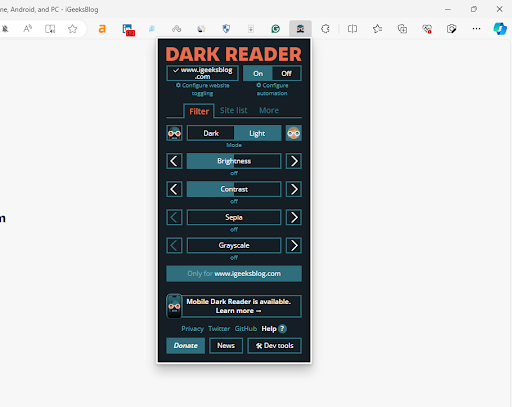Click the faded gray document extension icon
Image resolution: width=512 pixels, height=407 pixels.
(251, 29)
